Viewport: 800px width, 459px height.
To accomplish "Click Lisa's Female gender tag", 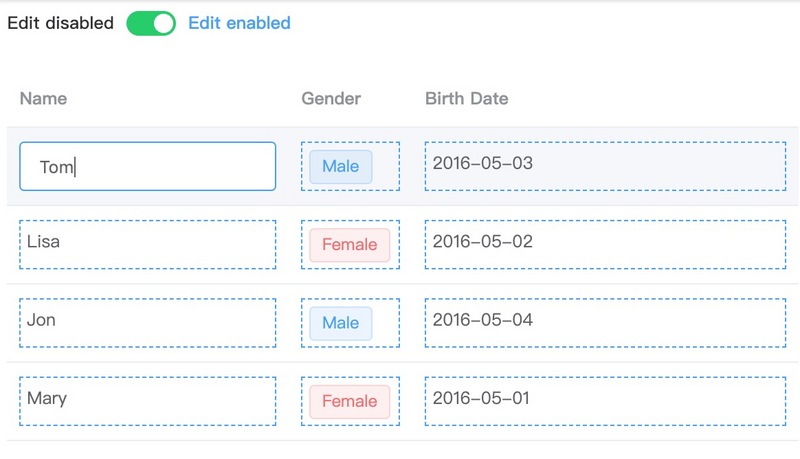I will 349,245.
